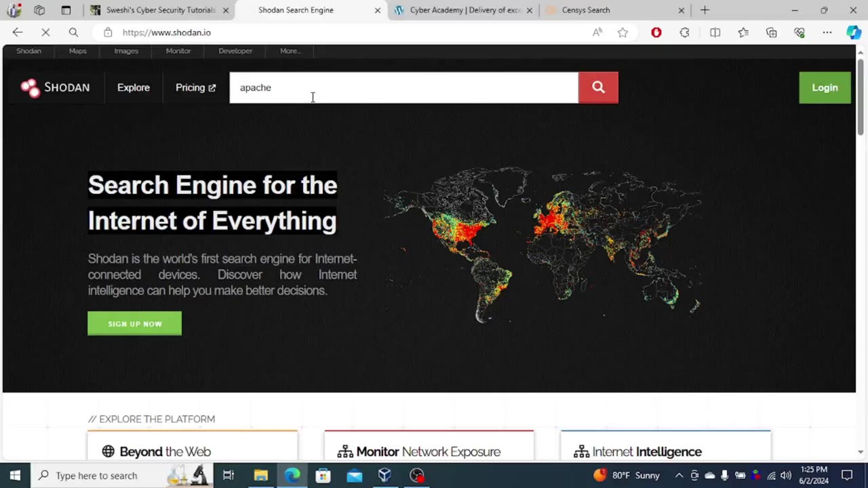Open Windows Start menu
This screenshot has width=868, height=488.
[15, 475]
